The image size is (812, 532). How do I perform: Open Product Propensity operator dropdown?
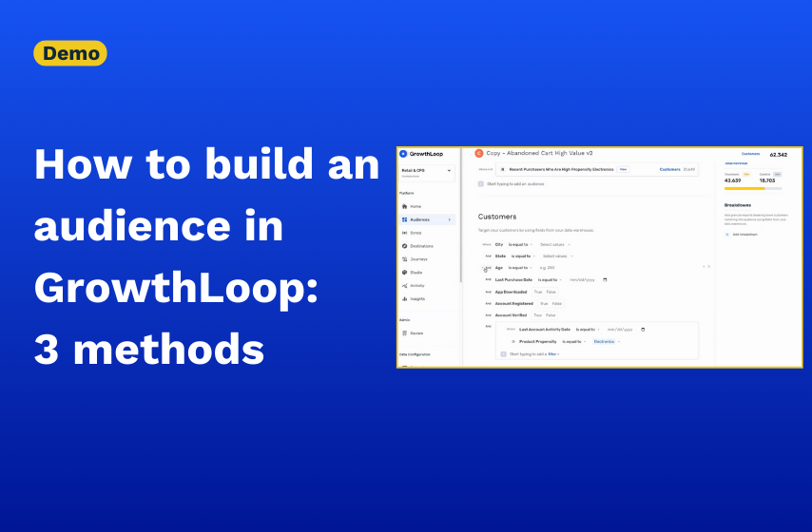click(x=573, y=342)
